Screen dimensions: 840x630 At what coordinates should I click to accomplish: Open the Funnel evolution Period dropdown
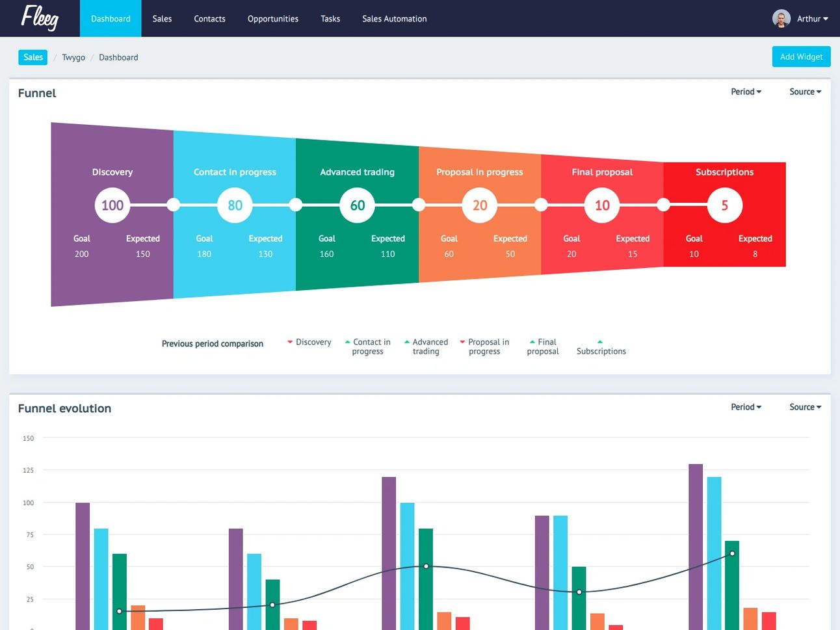pos(746,407)
